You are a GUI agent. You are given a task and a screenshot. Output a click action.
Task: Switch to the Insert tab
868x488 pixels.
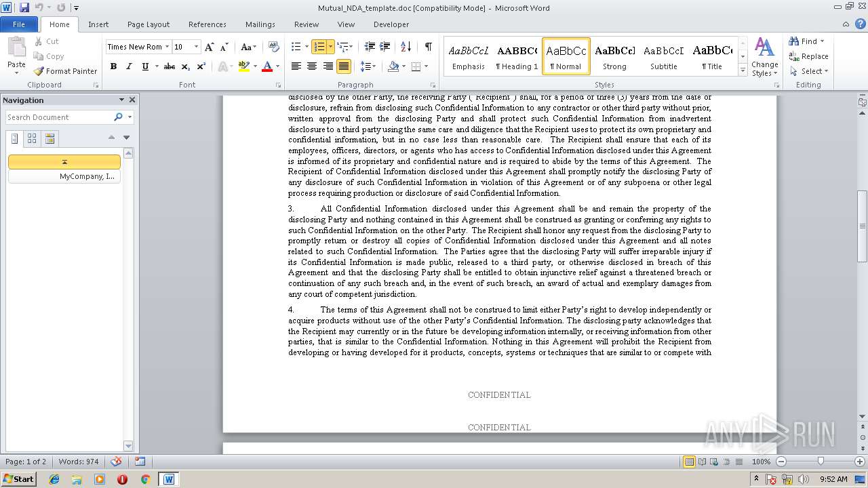tap(98, 24)
